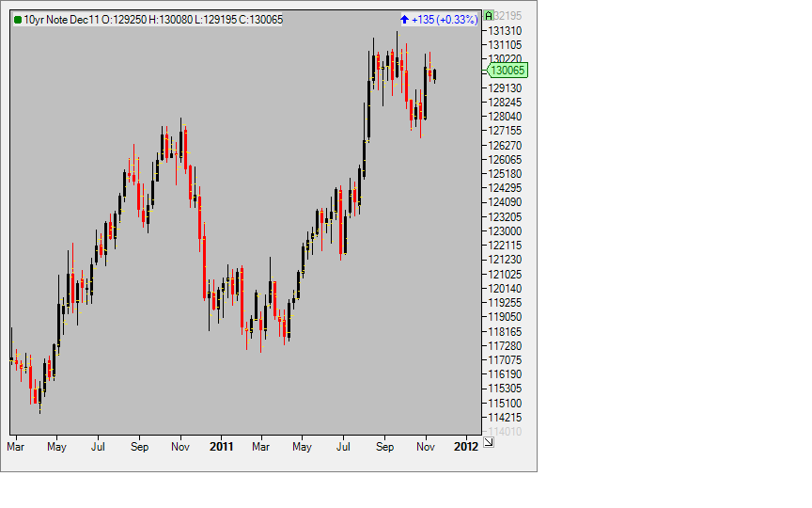Click the 117075 price axis label
Screen dimensions: 812x508
505,359
